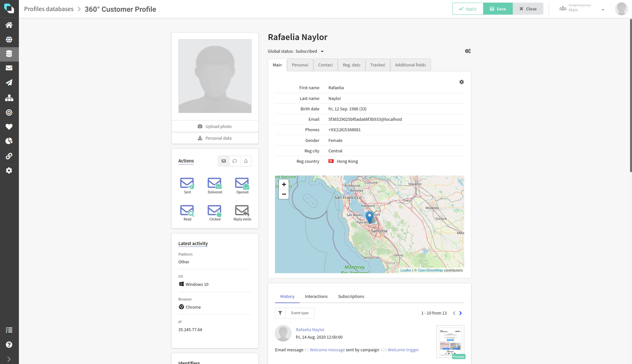
Task: Open the Home icon in the sidebar
Action: pyautogui.click(x=9, y=25)
